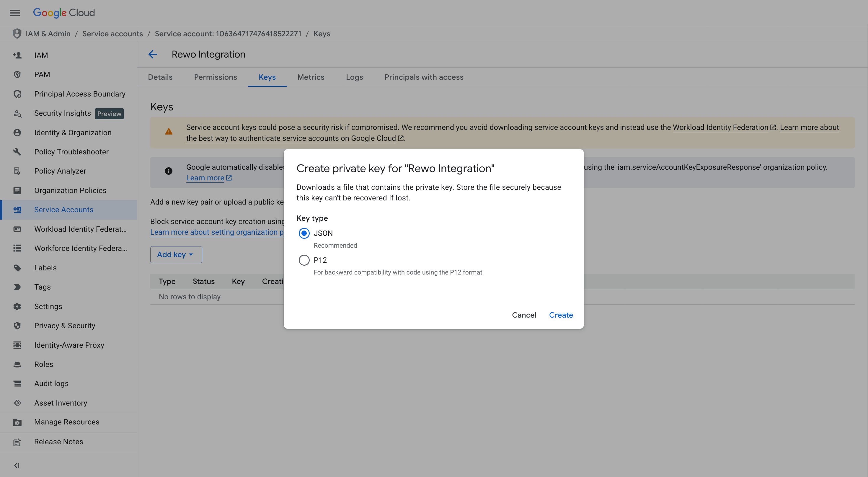The image size is (868, 477).
Task: Click Service accounts in the breadcrumb
Action: [x=112, y=34]
